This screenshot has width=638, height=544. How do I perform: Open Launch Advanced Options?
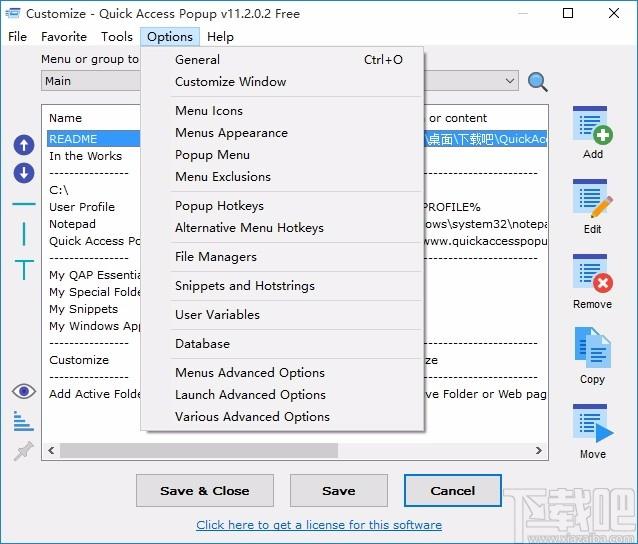tap(282, 395)
